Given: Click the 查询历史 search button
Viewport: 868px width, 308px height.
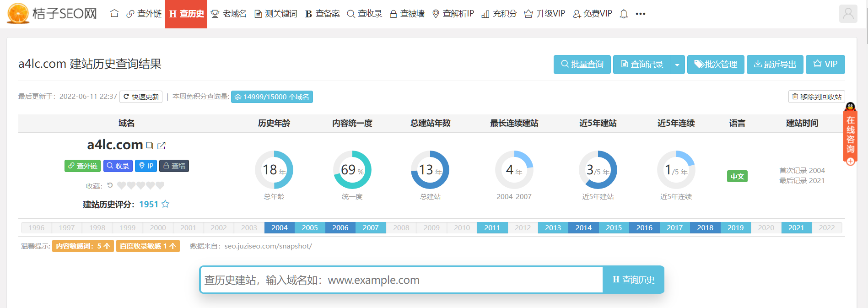Looking at the screenshot, I should [633, 280].
